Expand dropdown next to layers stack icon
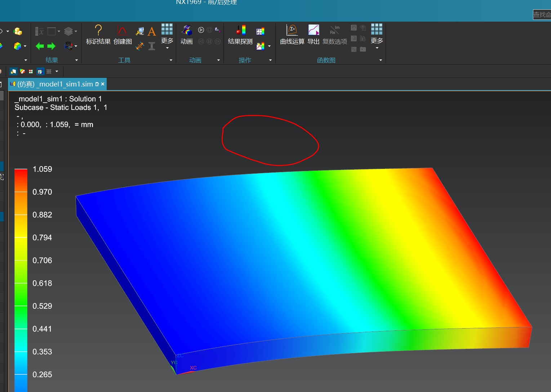 (76, 31)
